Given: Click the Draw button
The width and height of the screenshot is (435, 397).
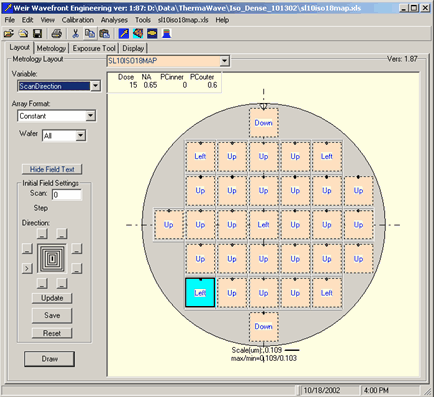Looking at the screenshot, I should click(x=49, y=359).
